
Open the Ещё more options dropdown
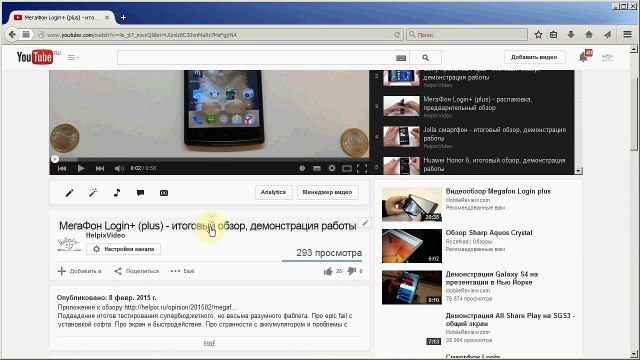pyautogui.click(x=182, y=271)
